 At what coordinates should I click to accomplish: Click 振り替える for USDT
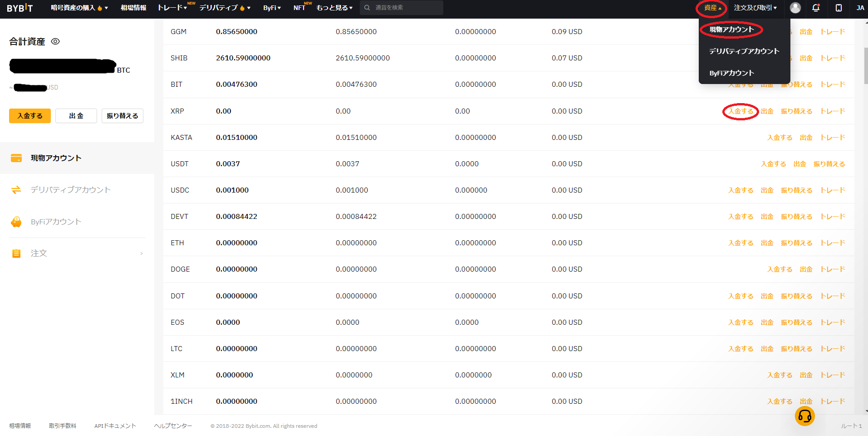pos(829,164)
